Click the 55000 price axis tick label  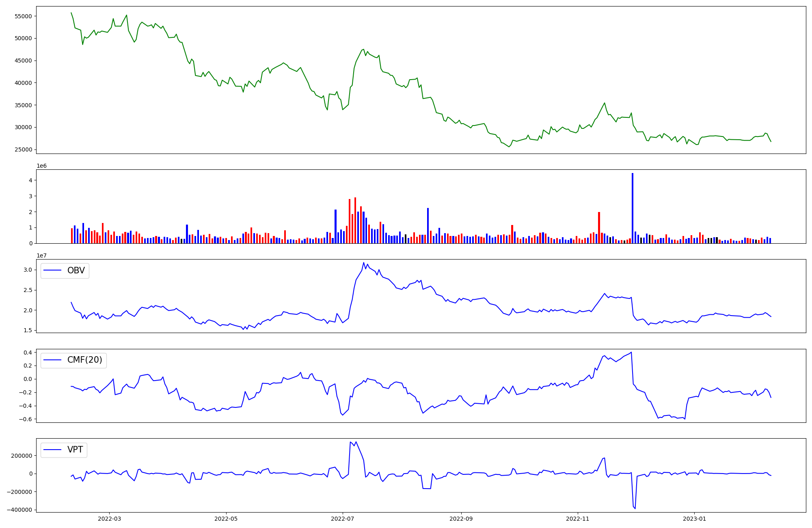23,16
